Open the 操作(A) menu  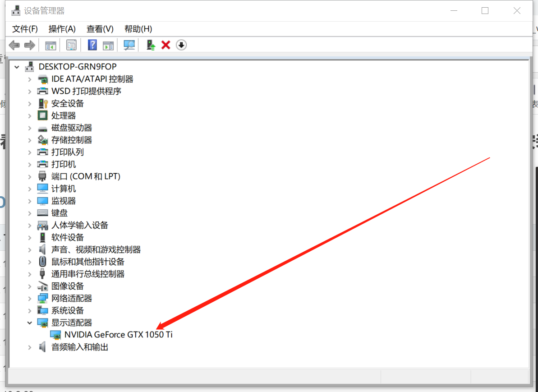point(62,29)
